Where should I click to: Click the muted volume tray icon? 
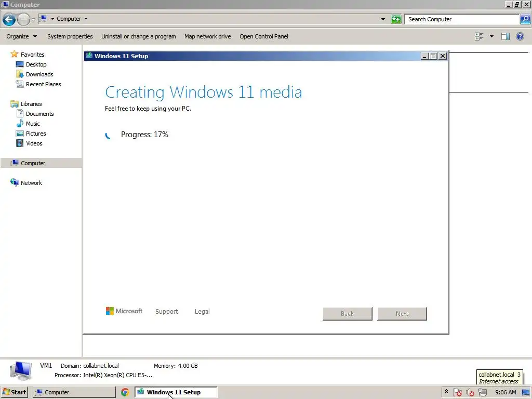[x=470, y=393]
